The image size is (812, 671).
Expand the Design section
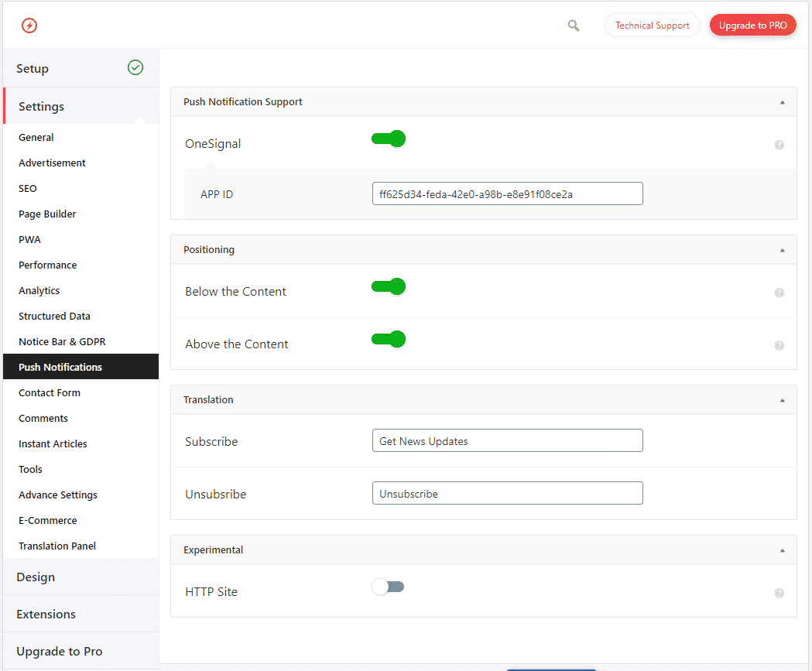[81, 577]
